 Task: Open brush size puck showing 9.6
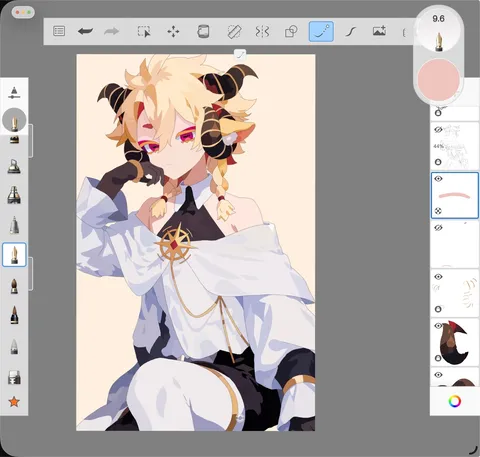click(438, 30)
